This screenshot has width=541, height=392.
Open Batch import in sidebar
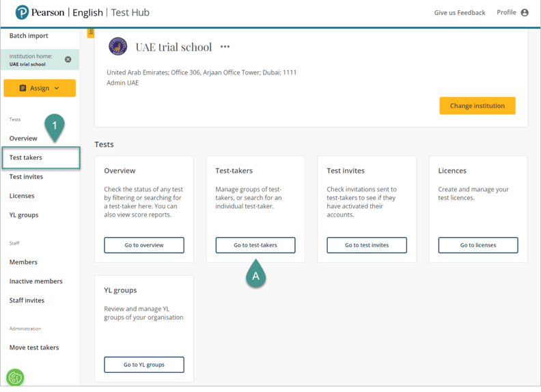[x=29, y=36]
